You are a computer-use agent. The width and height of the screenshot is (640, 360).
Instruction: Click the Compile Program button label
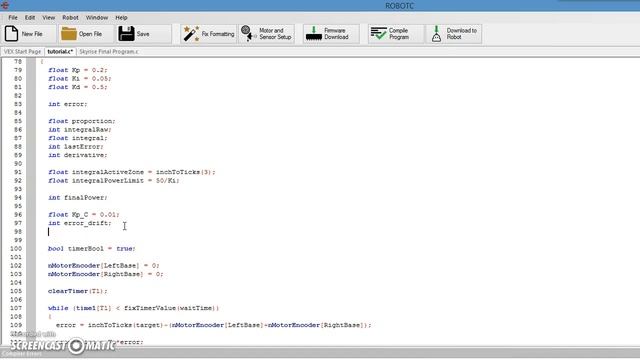click(x=399, y=33)
